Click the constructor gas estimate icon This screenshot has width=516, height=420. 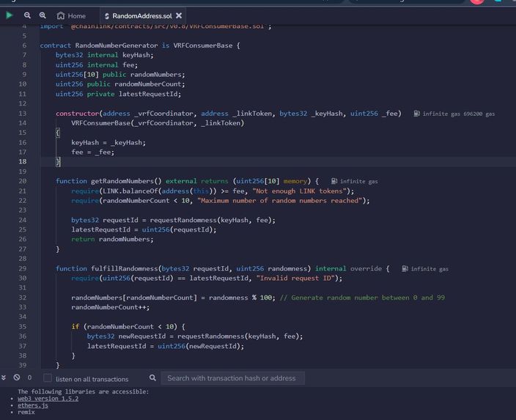click(416, 114)
